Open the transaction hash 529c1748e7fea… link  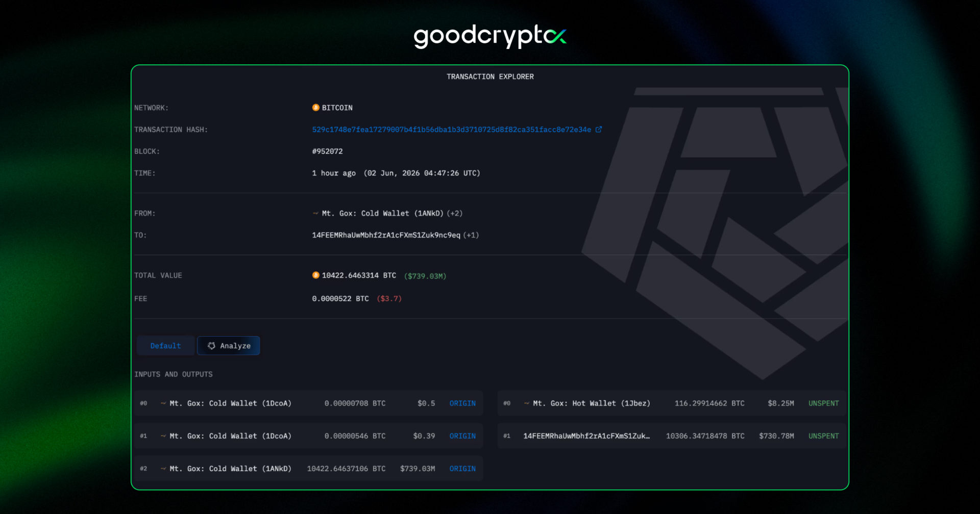pos(451,130)
